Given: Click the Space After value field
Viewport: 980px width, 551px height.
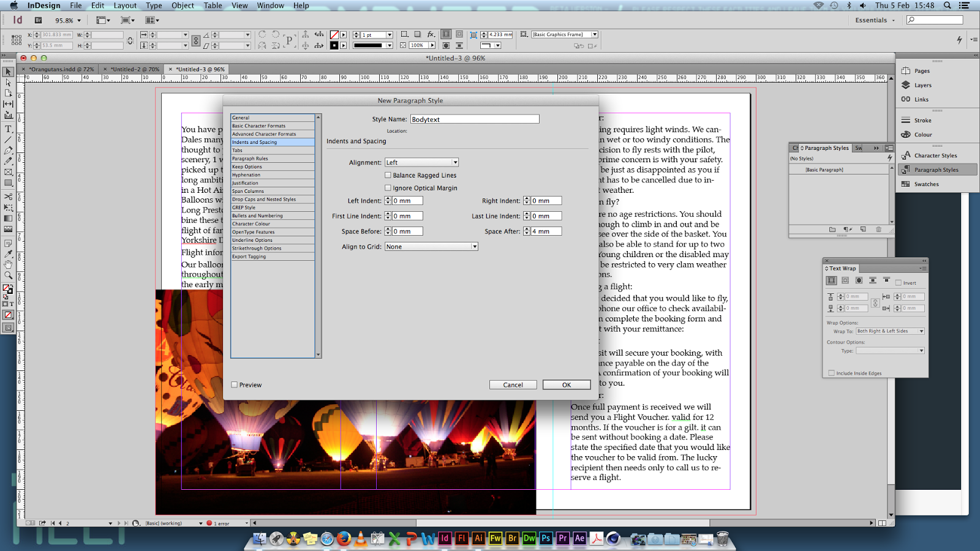Looking at the screenshot, I should pyautogui.click(x=546, y=231).
